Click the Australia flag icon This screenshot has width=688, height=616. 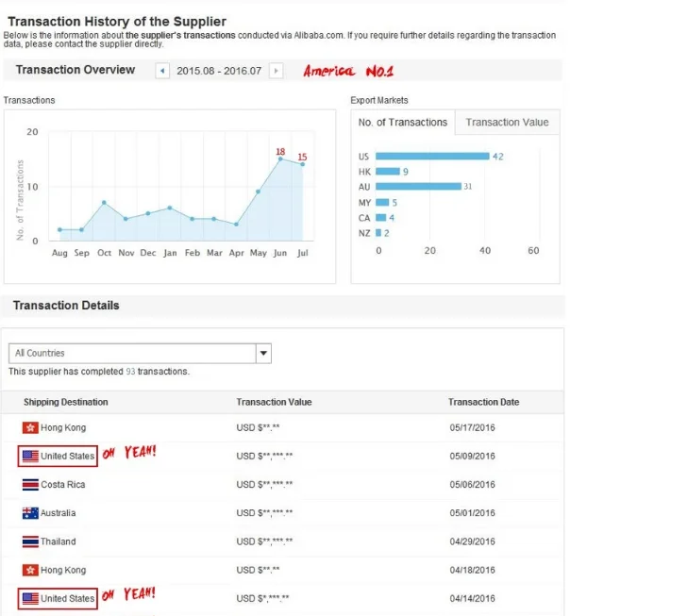pos(30,513)
